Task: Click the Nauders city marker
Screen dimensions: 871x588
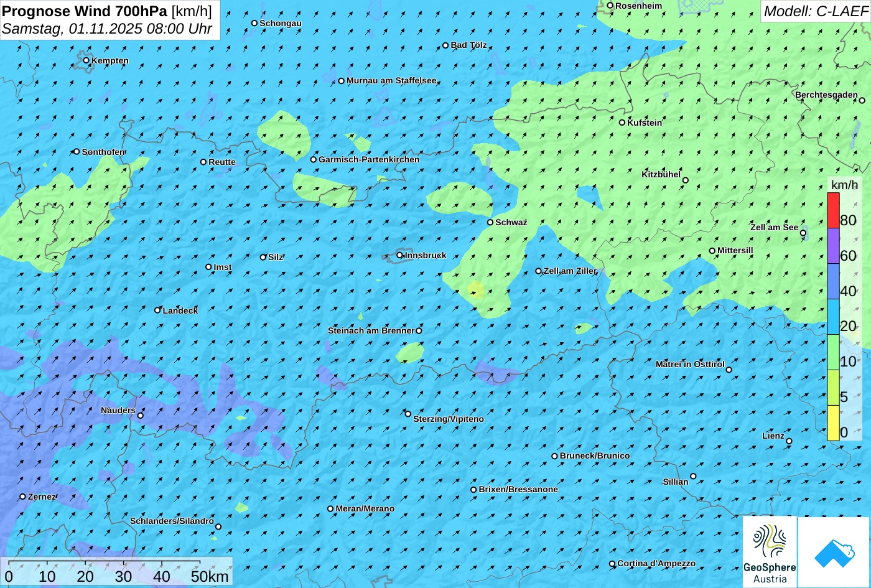Action: tap(140, 416)
